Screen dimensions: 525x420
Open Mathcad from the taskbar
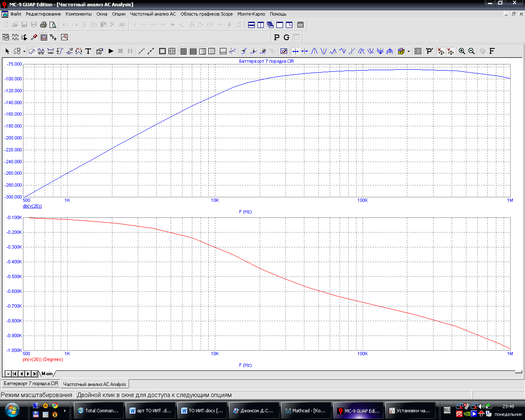[305, 411]
